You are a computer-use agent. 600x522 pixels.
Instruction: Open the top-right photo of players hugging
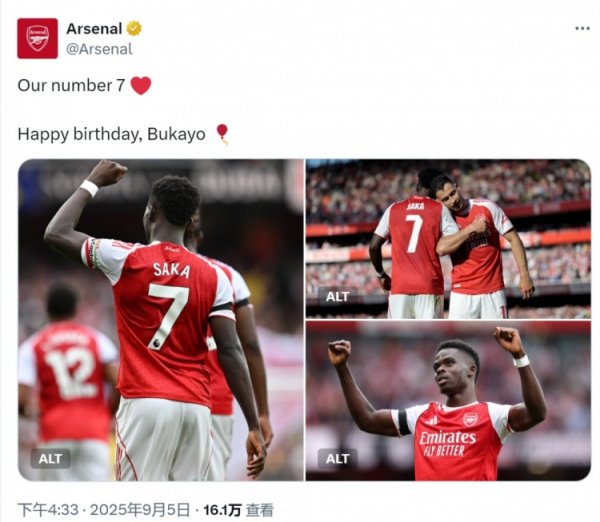coord(447,238)
